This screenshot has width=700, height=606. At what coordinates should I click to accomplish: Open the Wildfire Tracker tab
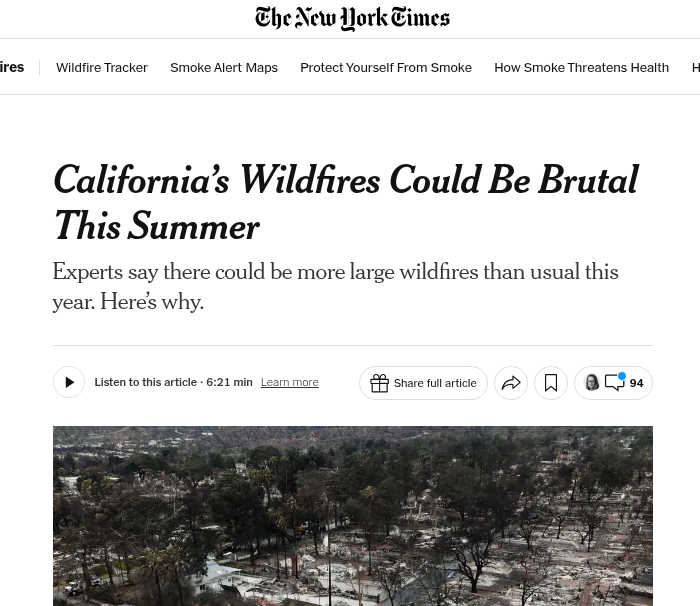pyautogui.click(x=102, y=67)
